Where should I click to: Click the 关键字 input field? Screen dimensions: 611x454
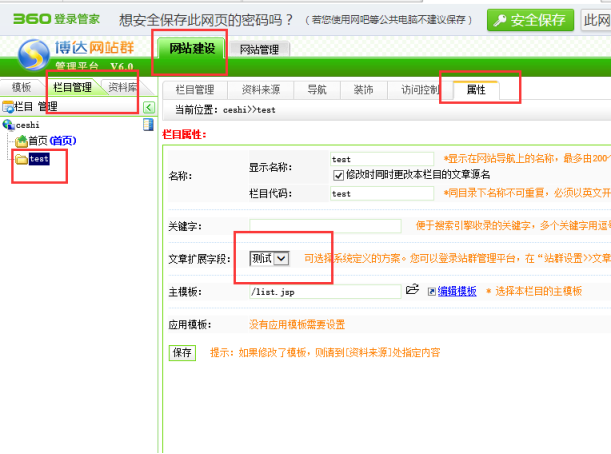(325, 226)
